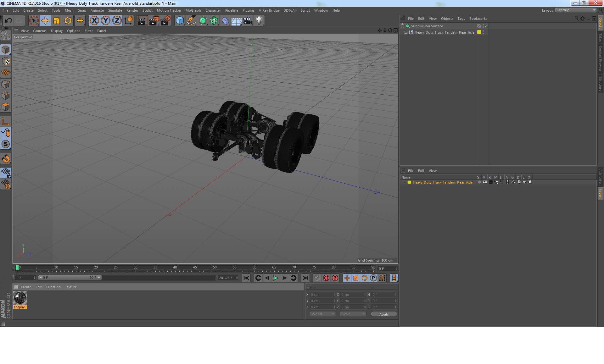Image resolution: width=604 pixels, height=364 pixels.
Task: Open the World coordinate dropdown
Action: 322,314
